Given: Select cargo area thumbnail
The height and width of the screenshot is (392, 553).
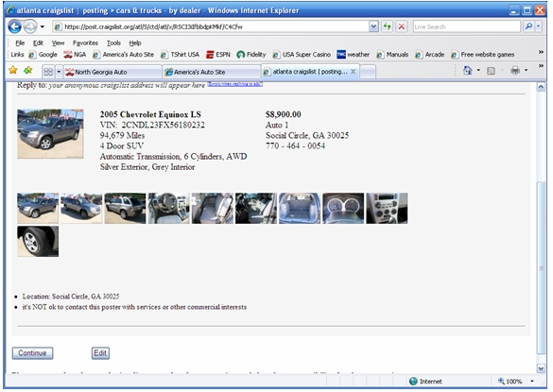Looking at the screenshot, I should 300,208.
